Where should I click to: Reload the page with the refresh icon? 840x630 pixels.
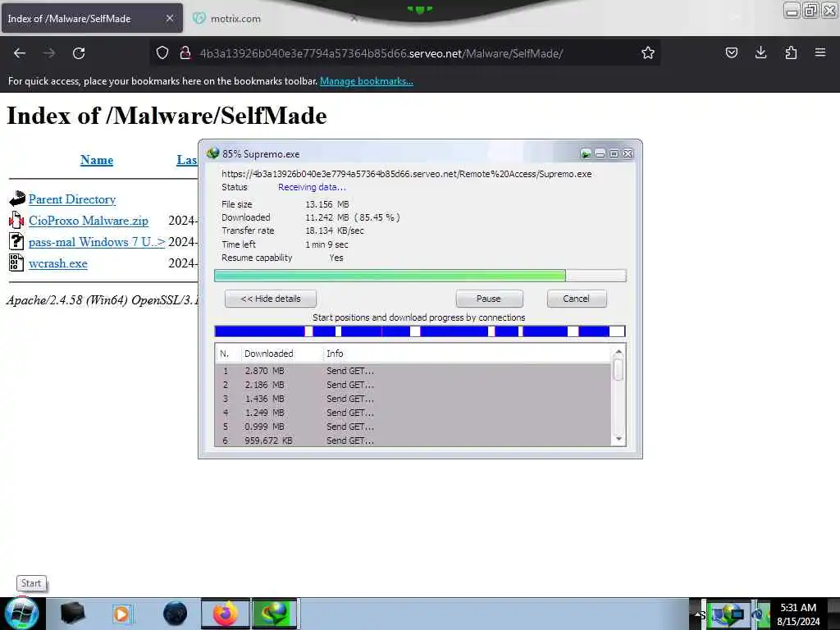(79, 53)
